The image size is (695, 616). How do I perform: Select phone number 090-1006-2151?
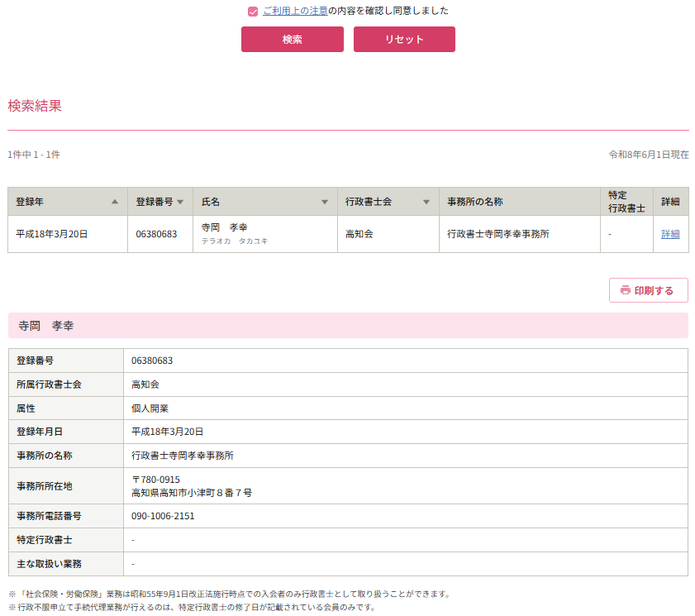tap(163, 516)
